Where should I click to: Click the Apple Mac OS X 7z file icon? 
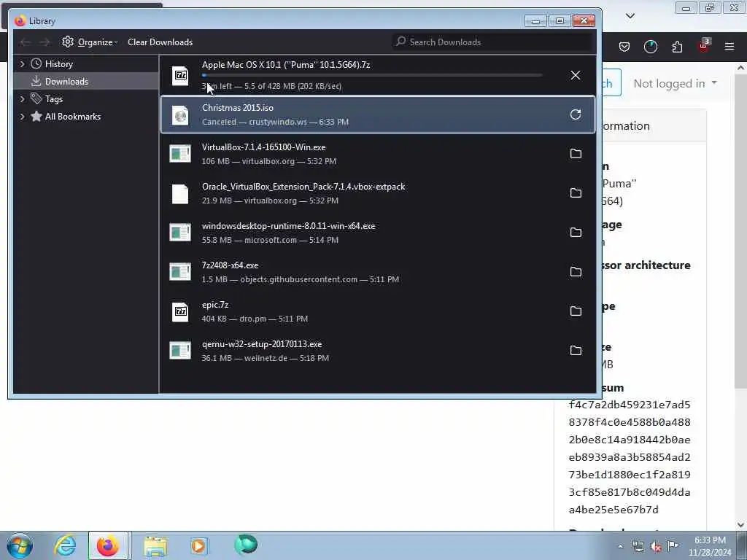tap(180, 75)
